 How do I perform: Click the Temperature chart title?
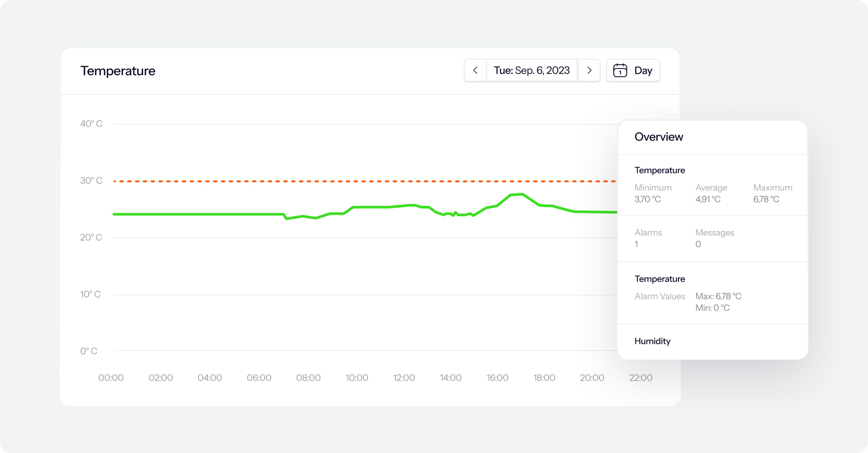[x=118, y=71]
